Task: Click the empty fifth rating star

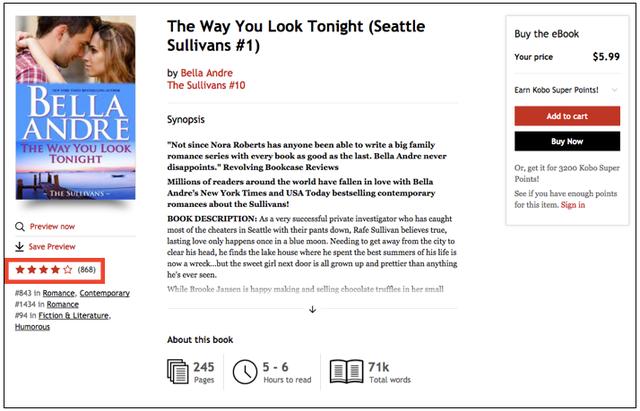Action: click(x=68, y=270)
